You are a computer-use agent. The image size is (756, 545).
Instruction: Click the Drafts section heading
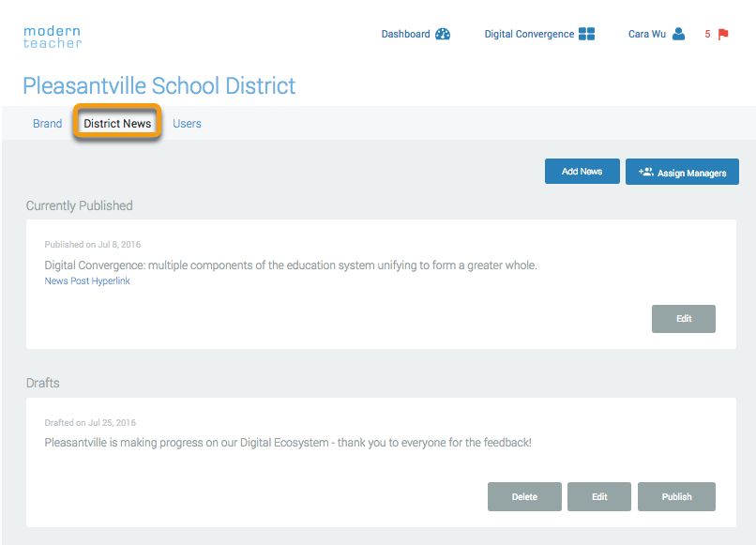(x=42, y=383)
